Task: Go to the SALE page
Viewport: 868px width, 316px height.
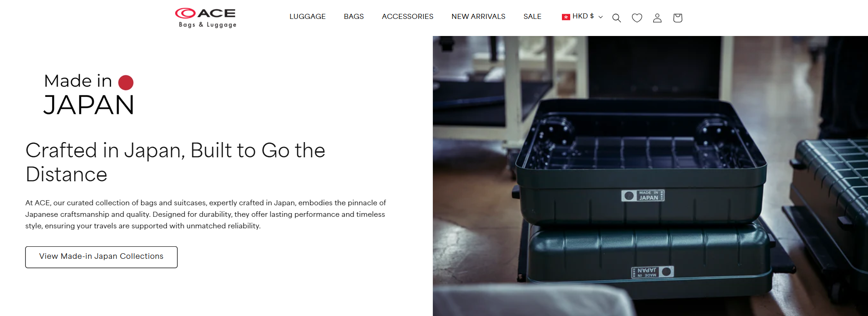Action: [x=532, y=17]
